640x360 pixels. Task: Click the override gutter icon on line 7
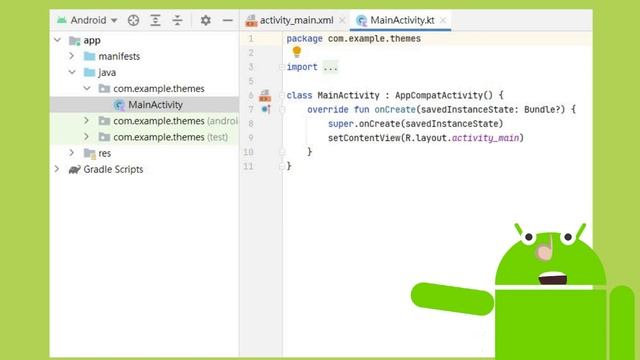point(266,109)
